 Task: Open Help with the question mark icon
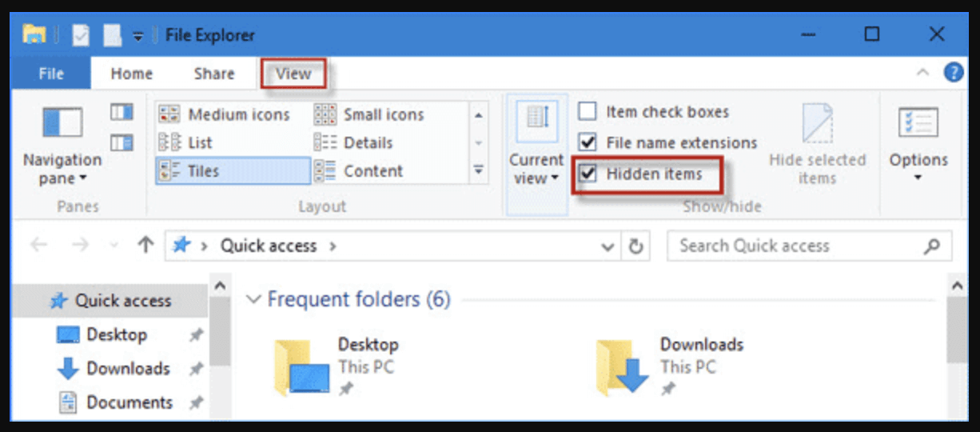click(953, 73)
